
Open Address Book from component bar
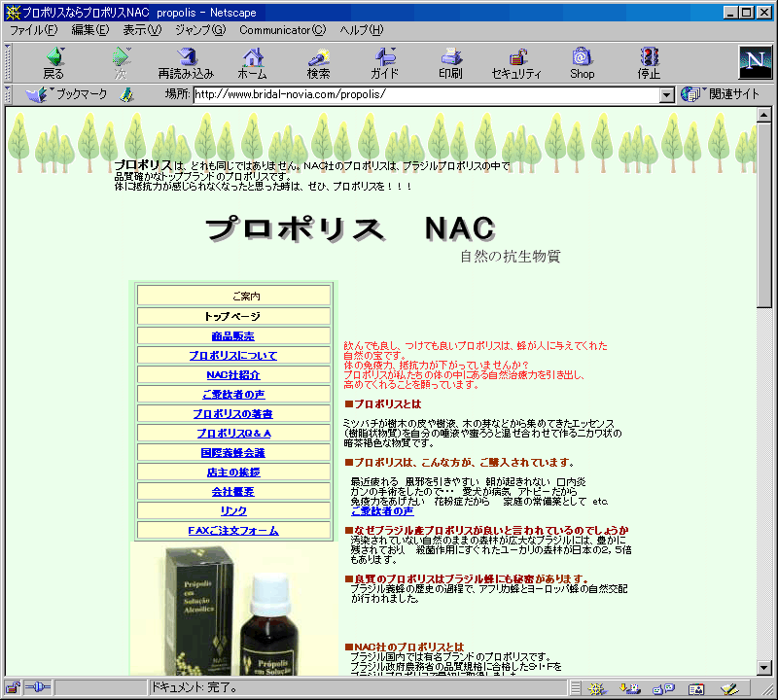(x=696, y=688)
